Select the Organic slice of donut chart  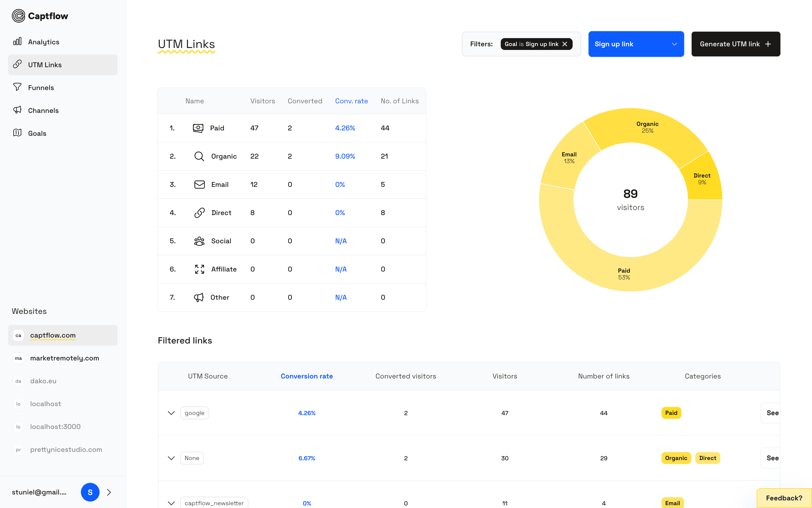[x=647, y=127]
